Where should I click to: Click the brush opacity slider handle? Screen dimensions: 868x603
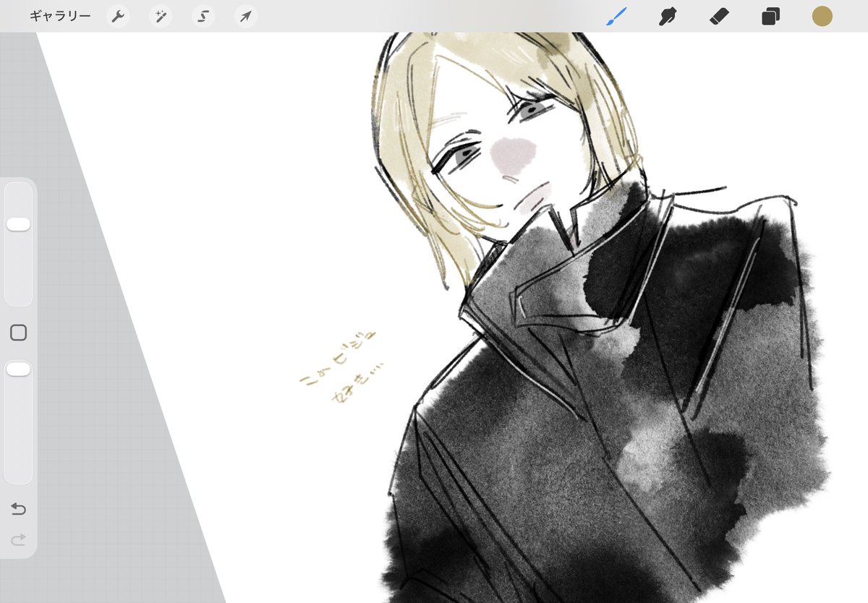(18, 369)
